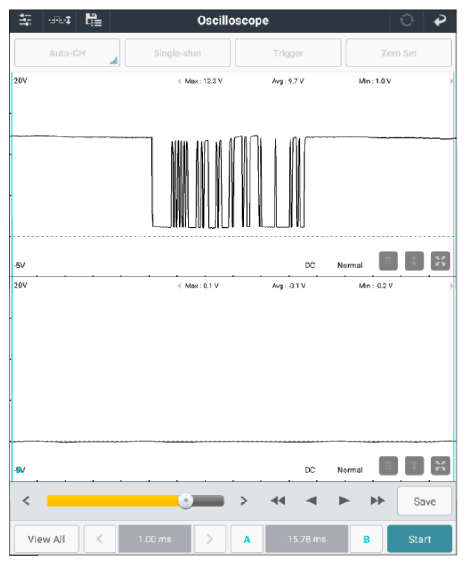This screenshot has width=467, height=565.
Task: Toggle first gray icon on bottom channel
Action: 388,466
